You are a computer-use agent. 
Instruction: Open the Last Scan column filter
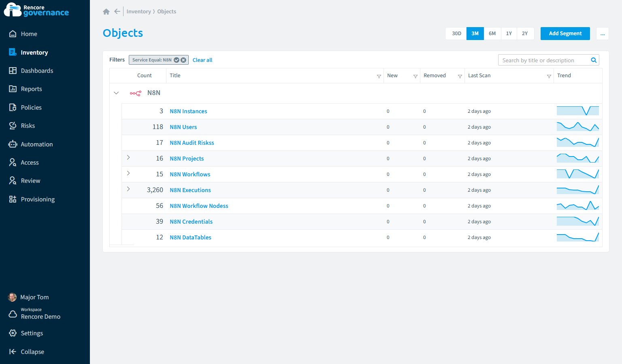tap(549, 76)
